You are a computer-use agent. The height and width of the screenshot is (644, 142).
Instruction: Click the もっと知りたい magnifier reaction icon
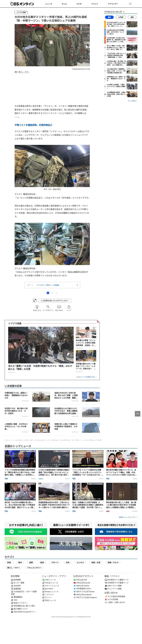[x=48, y=307]
